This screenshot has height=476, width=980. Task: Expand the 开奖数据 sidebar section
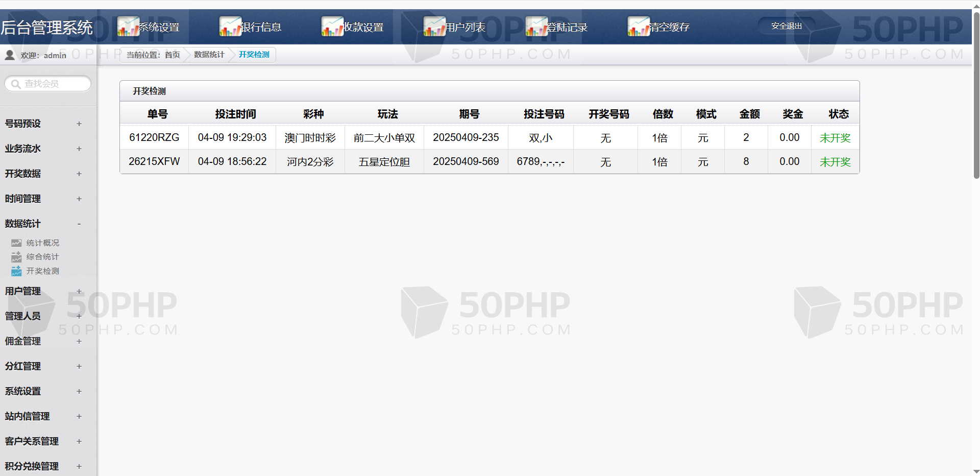[x=79, y=174]
